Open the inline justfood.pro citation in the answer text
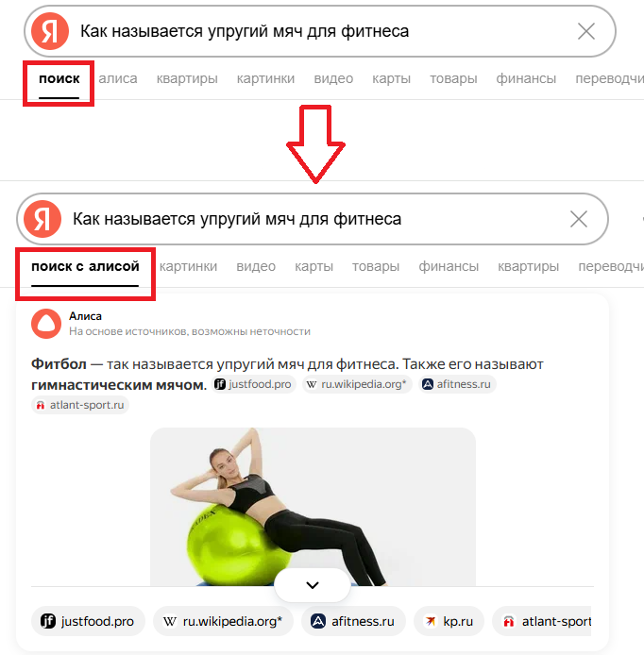 coord(254,384)
